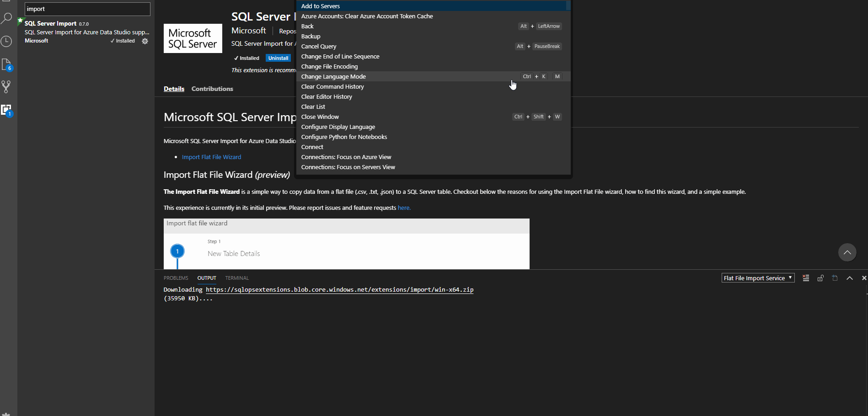Select Connect from the command palette
Viewport: 868px width, 416px height.
(312, 147)
